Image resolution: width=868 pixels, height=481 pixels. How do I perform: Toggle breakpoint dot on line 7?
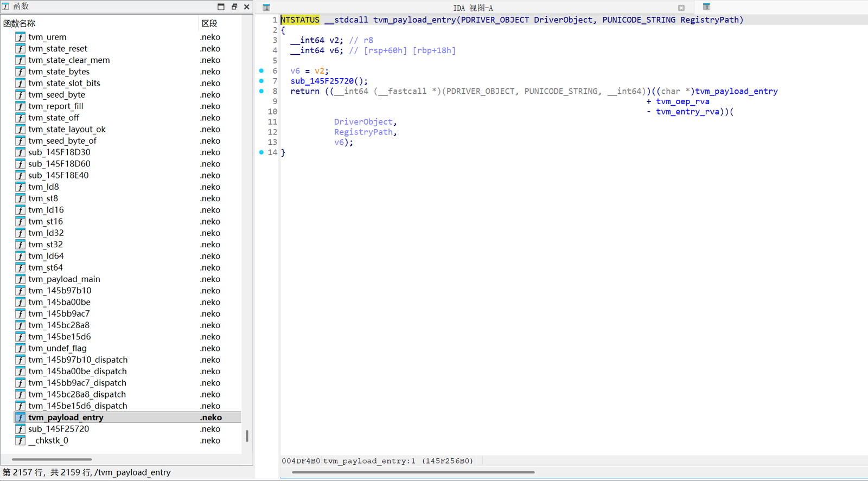point(261,81)
